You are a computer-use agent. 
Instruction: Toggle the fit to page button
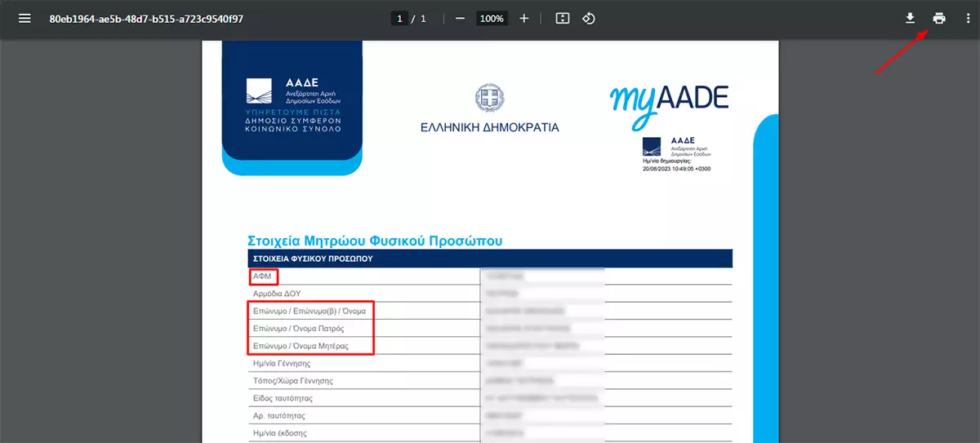[562, 19]
